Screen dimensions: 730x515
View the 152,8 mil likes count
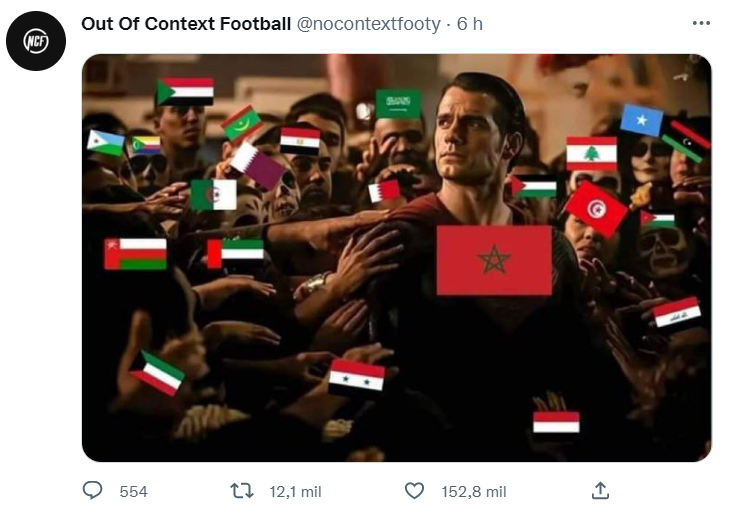point(473,492)
